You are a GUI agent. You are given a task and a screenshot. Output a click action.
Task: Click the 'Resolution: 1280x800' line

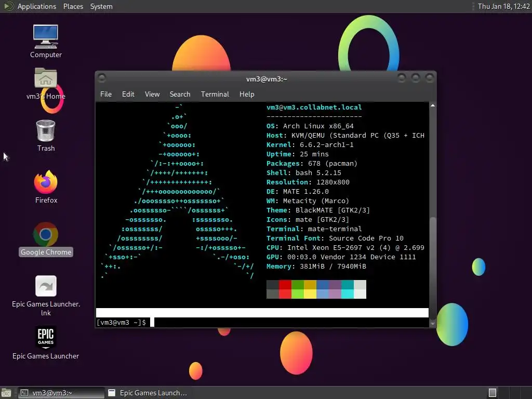coord(308,182)
